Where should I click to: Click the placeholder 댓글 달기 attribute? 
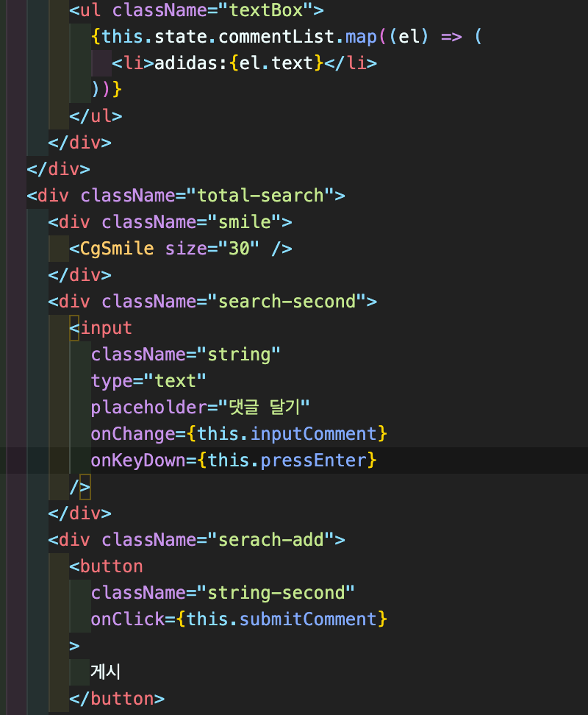click(200, 408)
